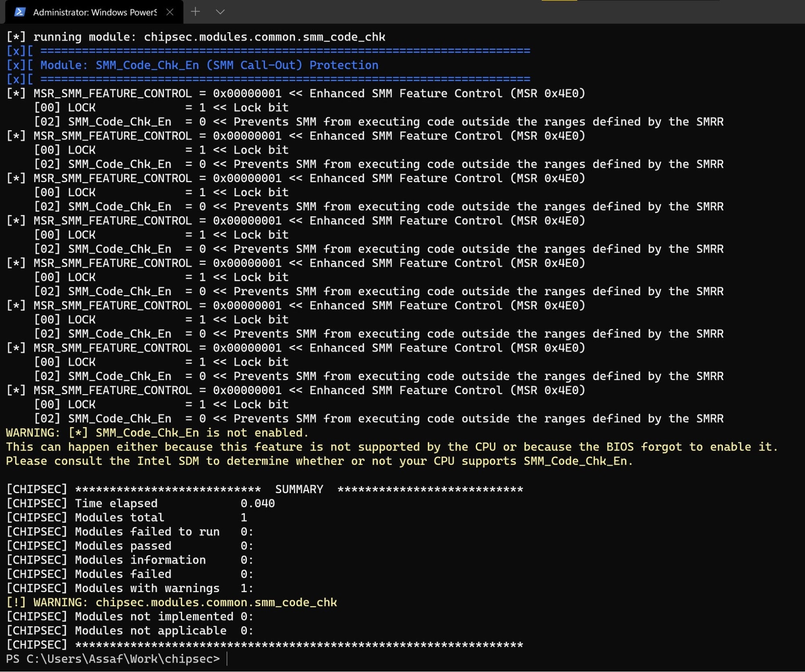The height and width of the screenshot is (672, 805).
Task: Click the SUMMARY heading text
Action: 299,489
